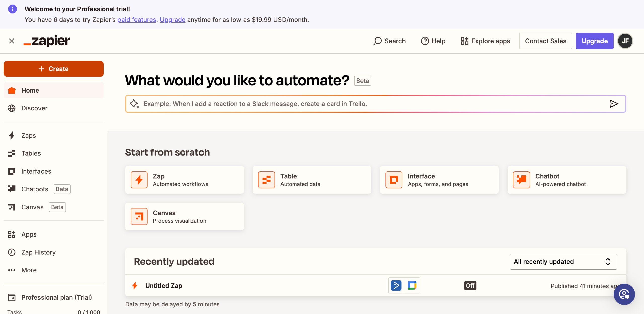Open the All recently updated dropdown
Screen dimensions: 644x314
(x=563, y=262)
